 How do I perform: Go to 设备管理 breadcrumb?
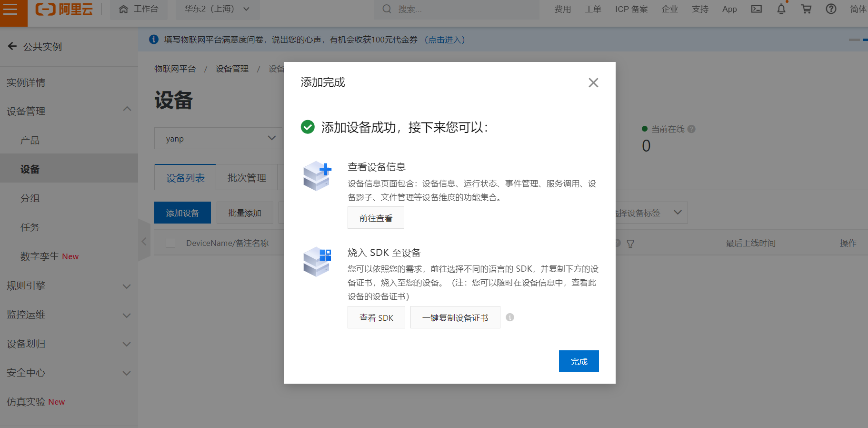pos(232,69)
